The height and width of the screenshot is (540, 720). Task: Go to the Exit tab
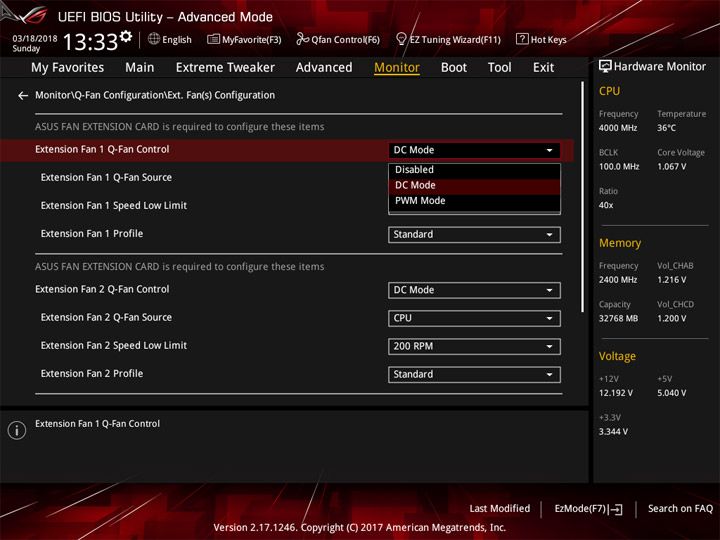pyautogui.click(x=543, y=68)
